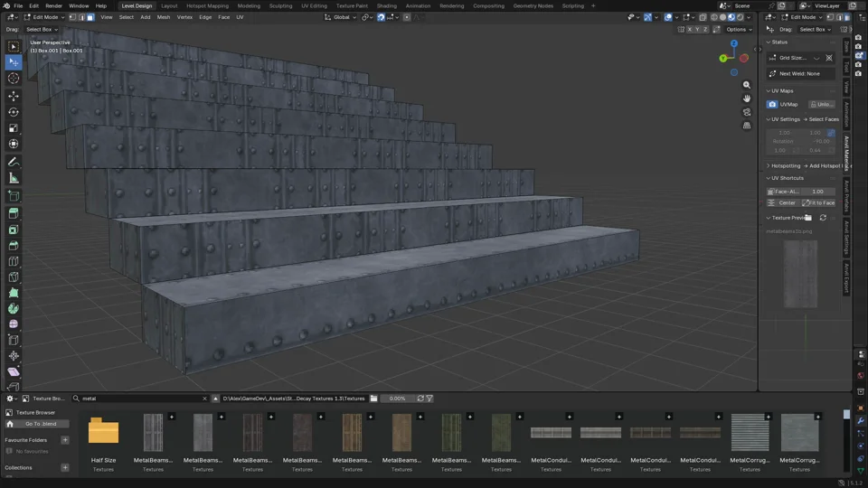Toggle snapping magnet in header

click(x=381, y=17)
